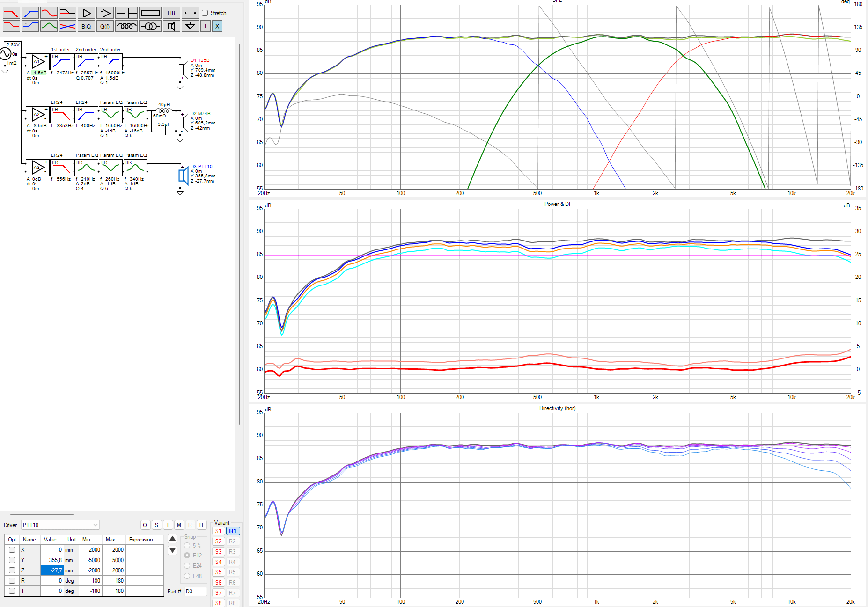Click the T toolbar button
868x607 pixels.
(x=205, y=26)
